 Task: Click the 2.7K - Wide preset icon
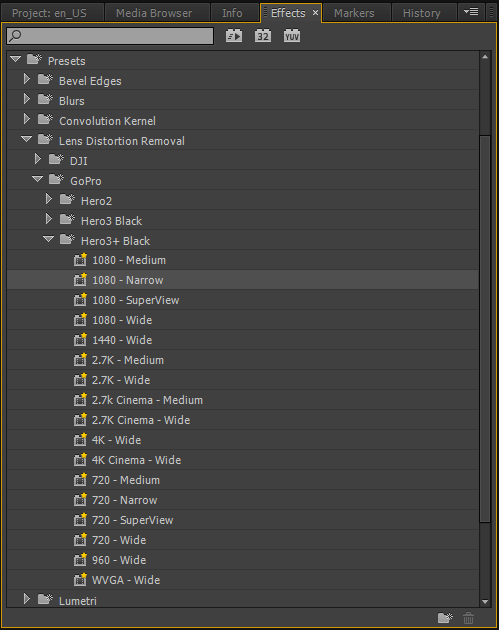pyautogui.click(x=80, y=380)
